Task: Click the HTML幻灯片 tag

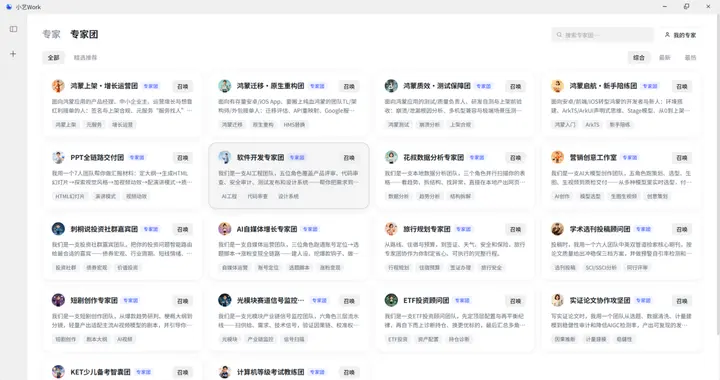Action: click(x=70, y=196)
